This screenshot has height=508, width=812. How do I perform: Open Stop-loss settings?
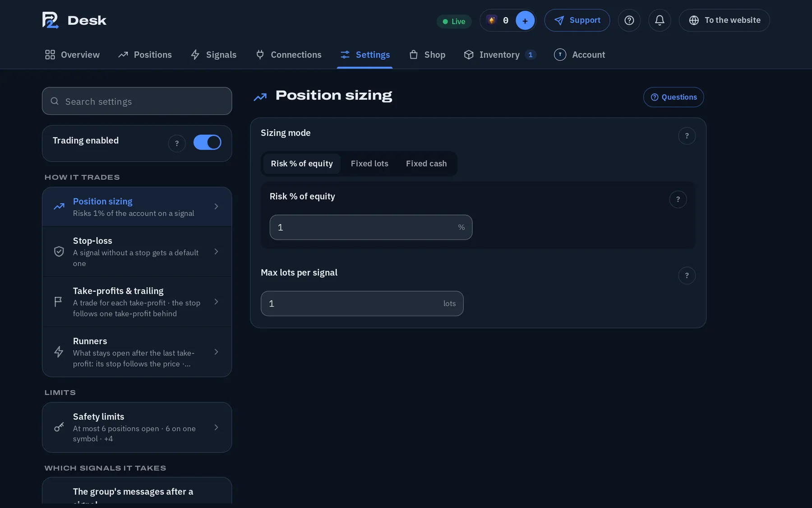[137, 252]
